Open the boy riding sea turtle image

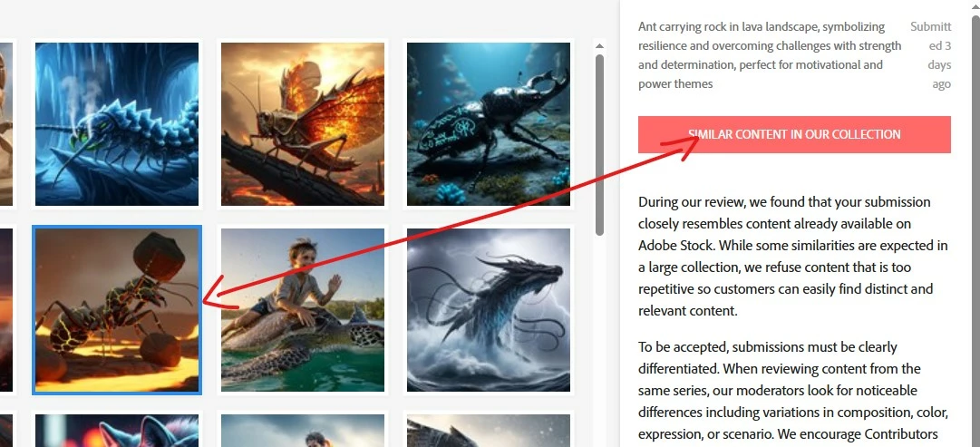303,310
